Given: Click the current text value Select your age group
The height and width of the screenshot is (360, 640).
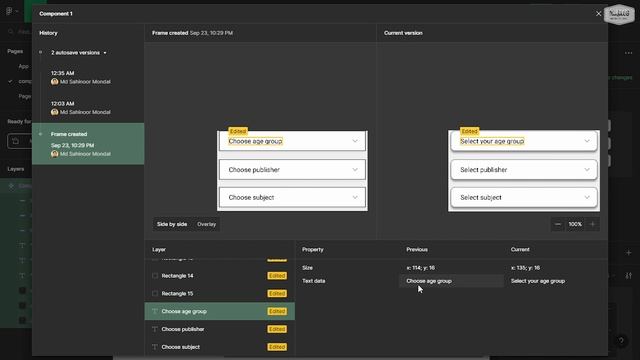Looking at the screenshot, I should [538, 281].
